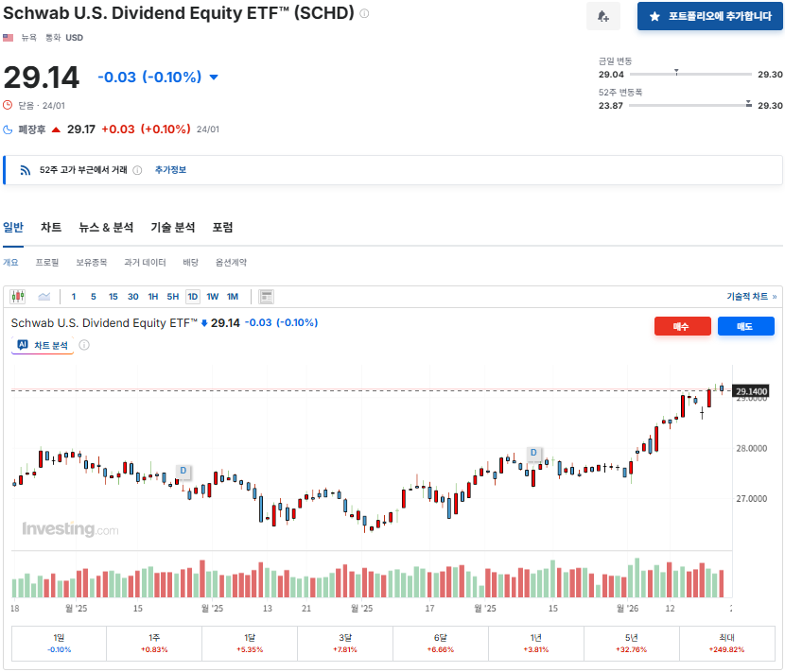Click info icon after 52주 고가 부근에서 거래
This screenshot has width=785, height=672.
coord(137,170)
